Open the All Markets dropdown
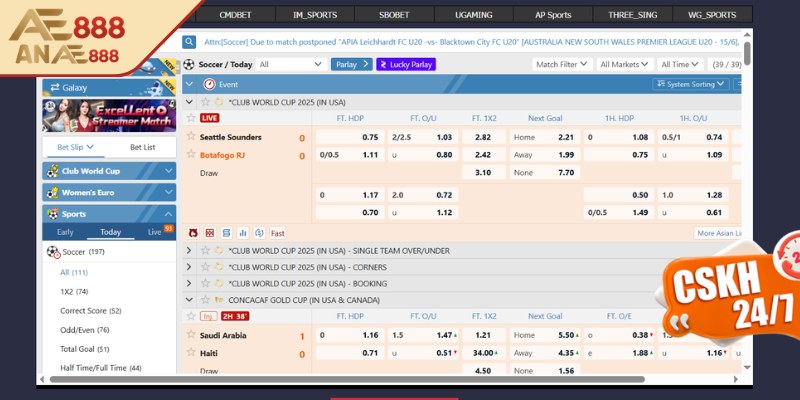Viewport: 800px width, 400px height. [x=623, y=64]
